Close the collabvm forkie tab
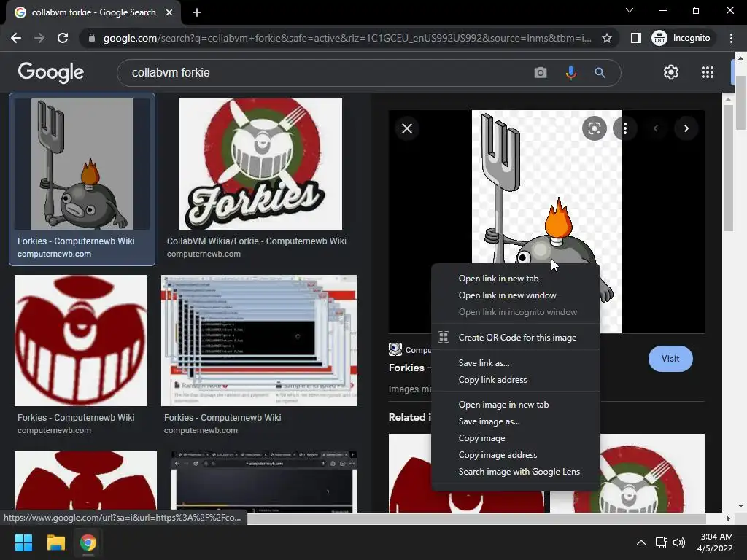 coord(169,12)
